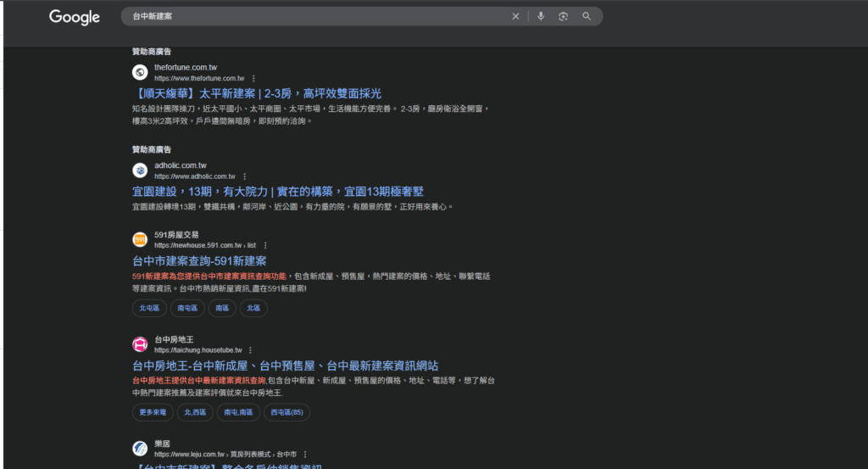Click the 樂居 site favicon
868x469 pixels.
click(x=140, y=448)
